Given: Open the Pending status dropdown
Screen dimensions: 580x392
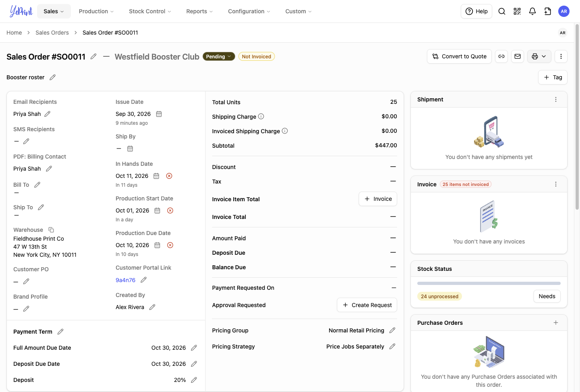Looking at the screenshot, I should pos(219,57).
